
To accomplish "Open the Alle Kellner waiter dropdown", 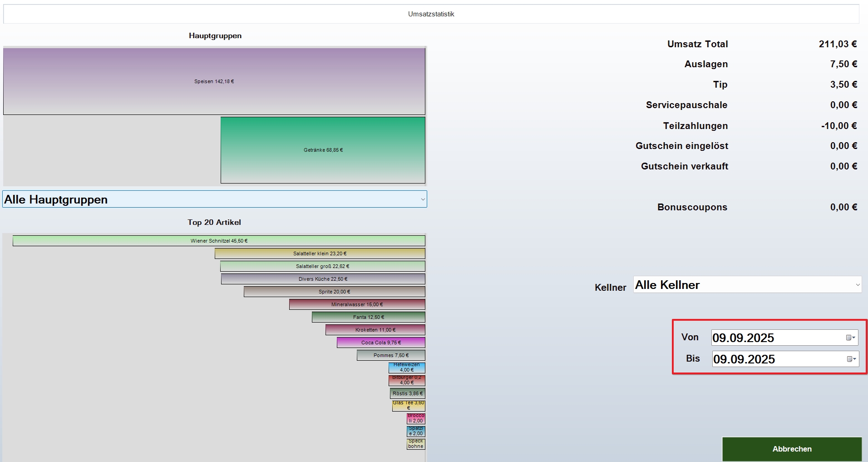I will [x=747, y=285].
